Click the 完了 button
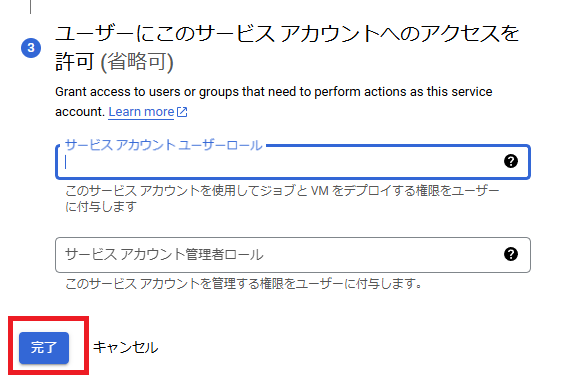The width and height of the screenshot is (570, 390). tap(44, 347)
